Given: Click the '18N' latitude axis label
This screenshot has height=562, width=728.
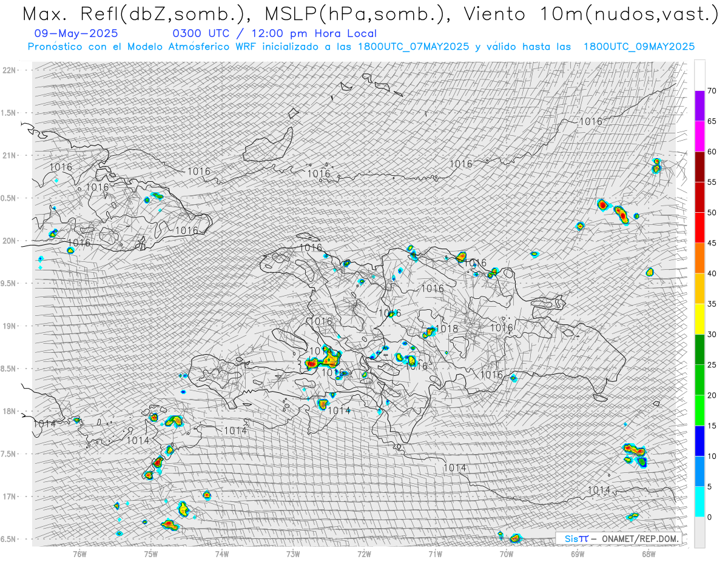Looking at the screenshot, I should click(9, 411).
